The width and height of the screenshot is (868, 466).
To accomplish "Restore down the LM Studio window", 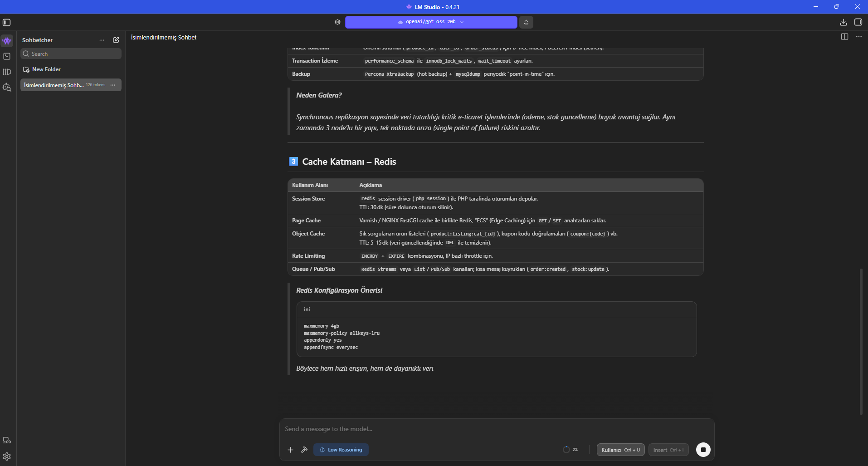I will (x=837, y=6).
